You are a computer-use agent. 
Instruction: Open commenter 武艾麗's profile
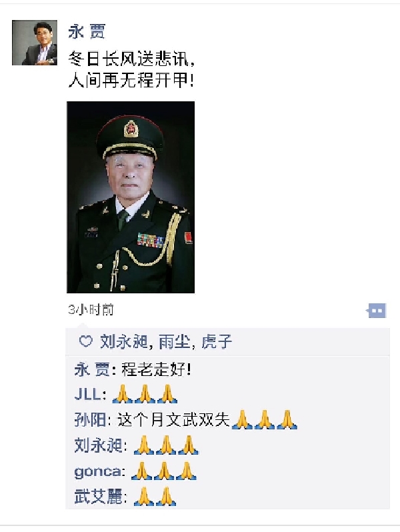[x=98, y=497]
